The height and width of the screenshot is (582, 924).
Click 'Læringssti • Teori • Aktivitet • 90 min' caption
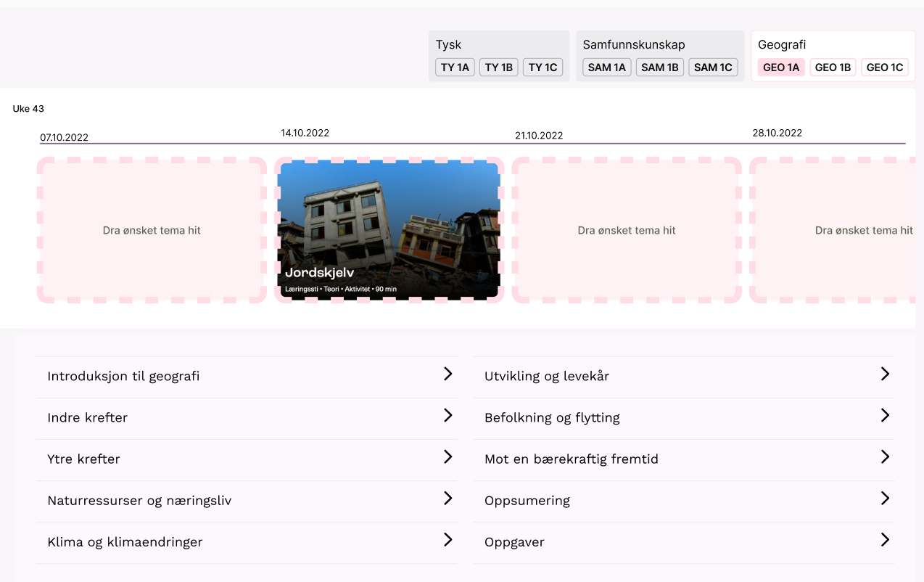click(x=341, y=289)
